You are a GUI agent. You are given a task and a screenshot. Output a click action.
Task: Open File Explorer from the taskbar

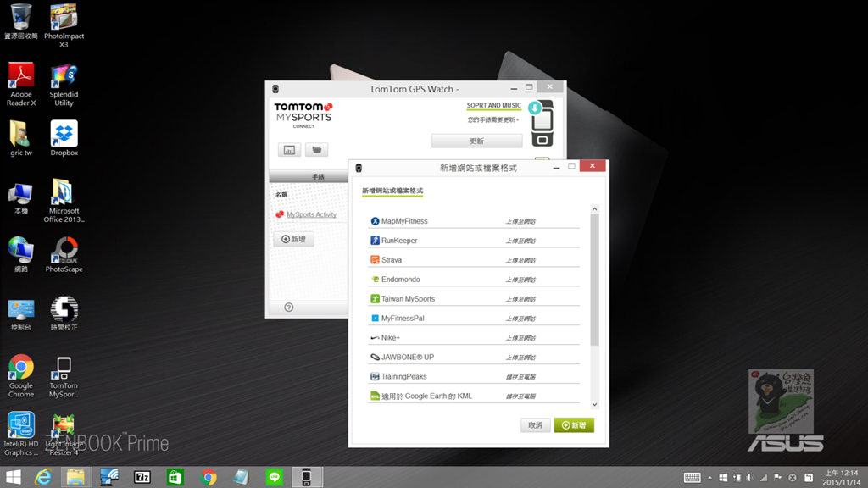tap(75, 477)
